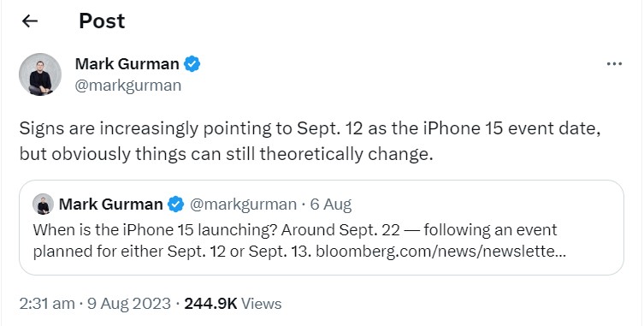Click the Mark Gurman name in quoted post

[x=111, y=204]
